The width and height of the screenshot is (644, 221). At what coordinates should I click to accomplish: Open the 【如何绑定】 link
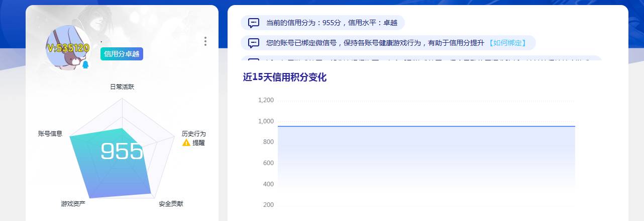tap(507, 43)
